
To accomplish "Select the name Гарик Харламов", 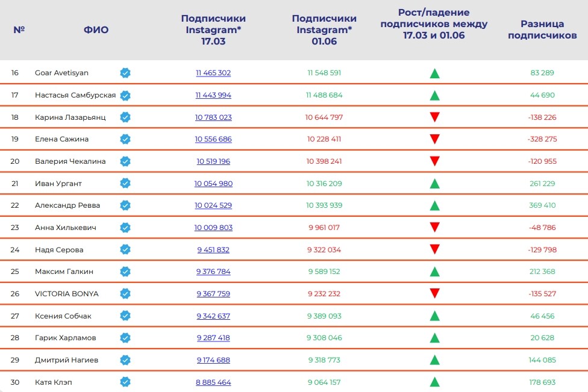I will (66, 338).
